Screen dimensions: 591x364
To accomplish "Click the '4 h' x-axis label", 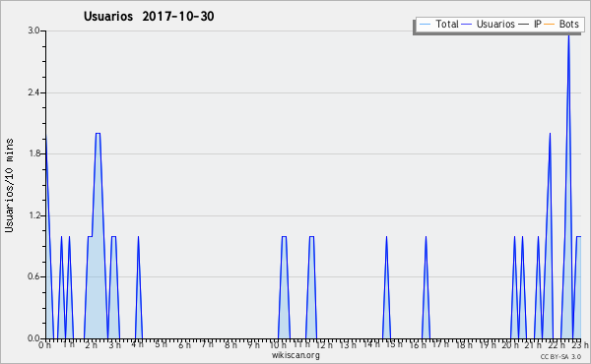I will 138,344.
